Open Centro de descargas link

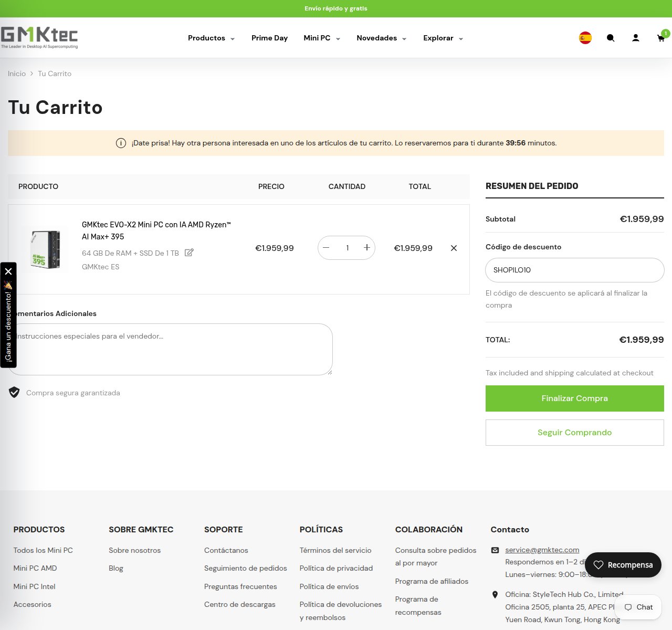tap(240, 604)
